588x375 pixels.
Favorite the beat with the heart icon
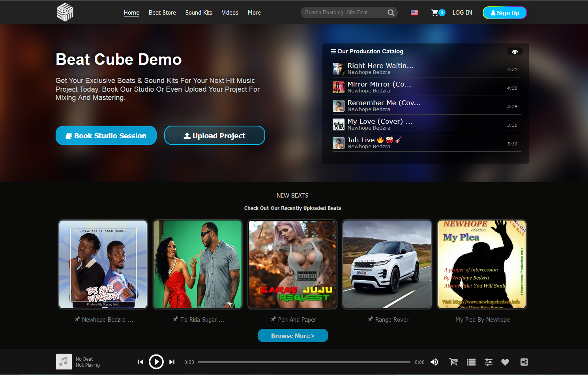pyautogui.click(x=505, y=362)
